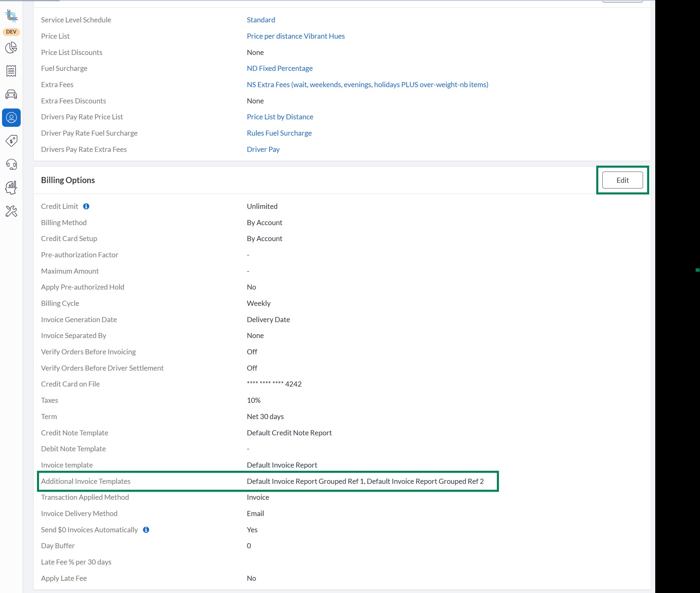Open the Rules Fuel Surcharge link
Screen dimensions: 700x593
[279, 133]
